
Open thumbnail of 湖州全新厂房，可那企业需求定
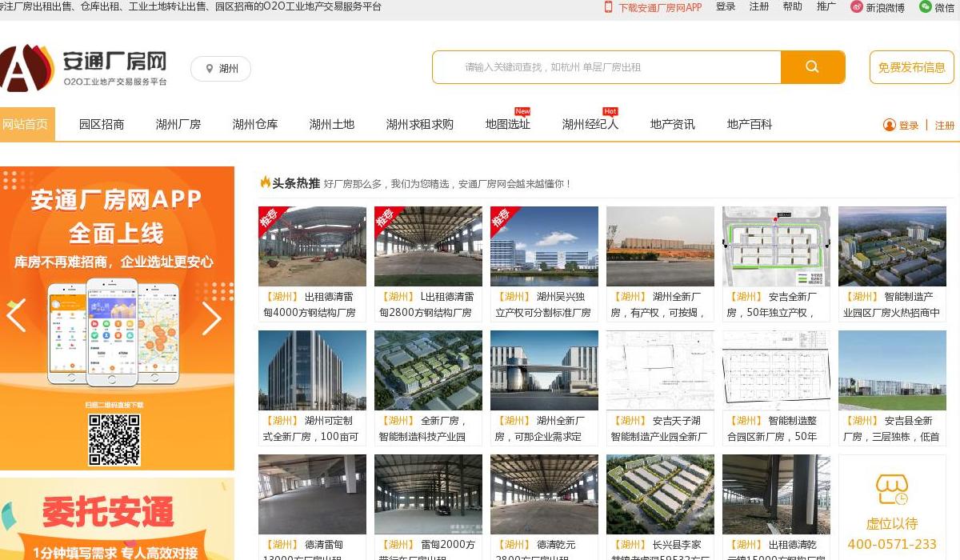[544, 370]
